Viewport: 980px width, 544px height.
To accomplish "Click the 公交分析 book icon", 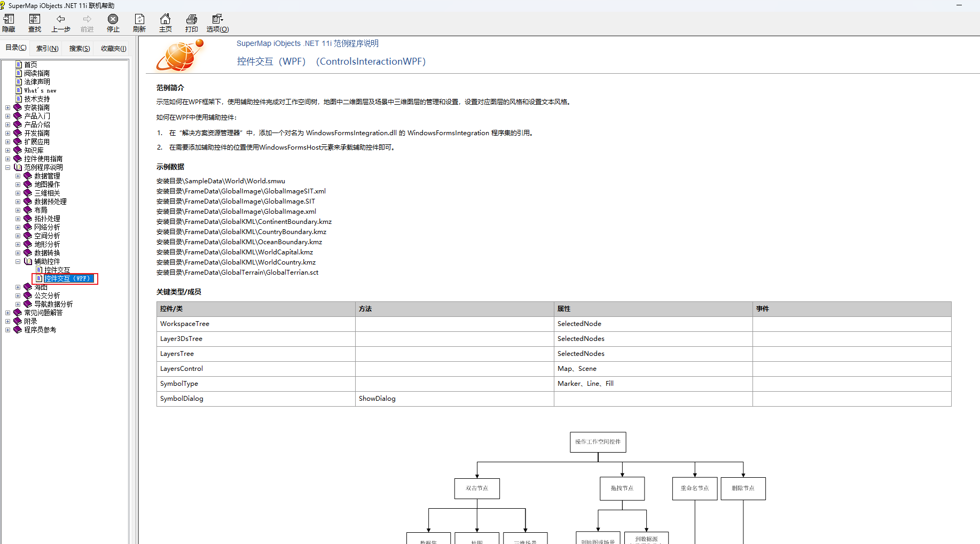I will (x=28, y=296).
